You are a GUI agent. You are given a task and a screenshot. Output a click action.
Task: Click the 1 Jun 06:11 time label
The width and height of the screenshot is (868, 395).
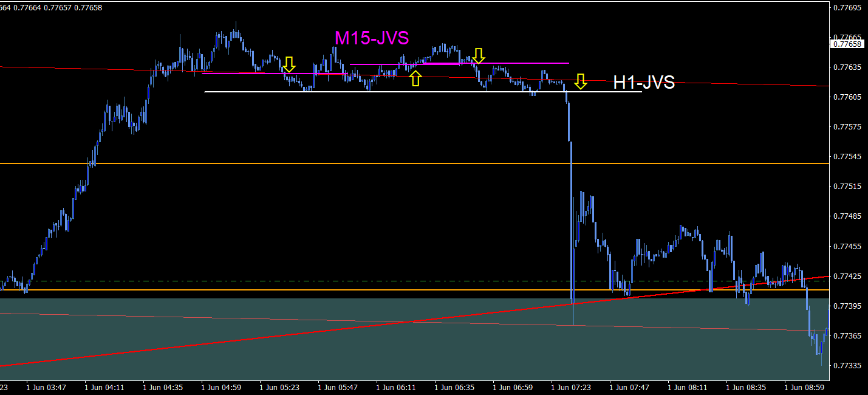pyautogui.click(x=396, y=387)
